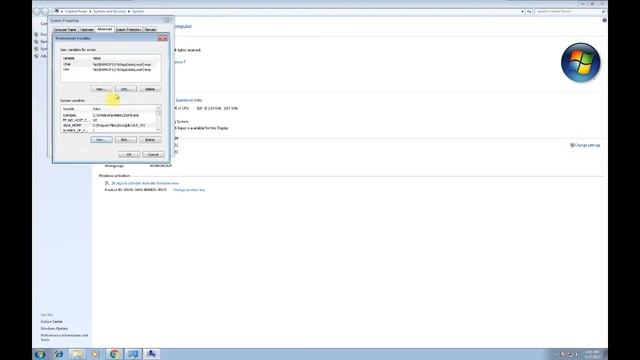Screen dimensions: 640x360
Task: Click Edit under System variables
Action: point(126,140)
